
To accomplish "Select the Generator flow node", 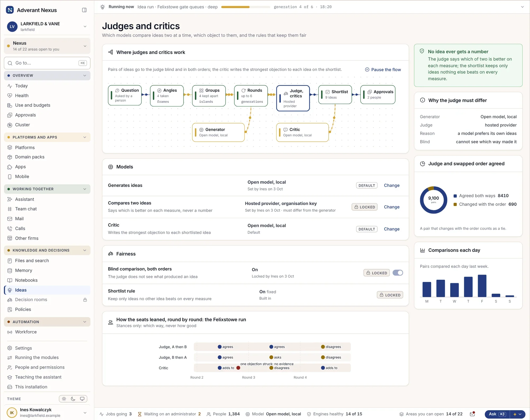I will [218, 132].
